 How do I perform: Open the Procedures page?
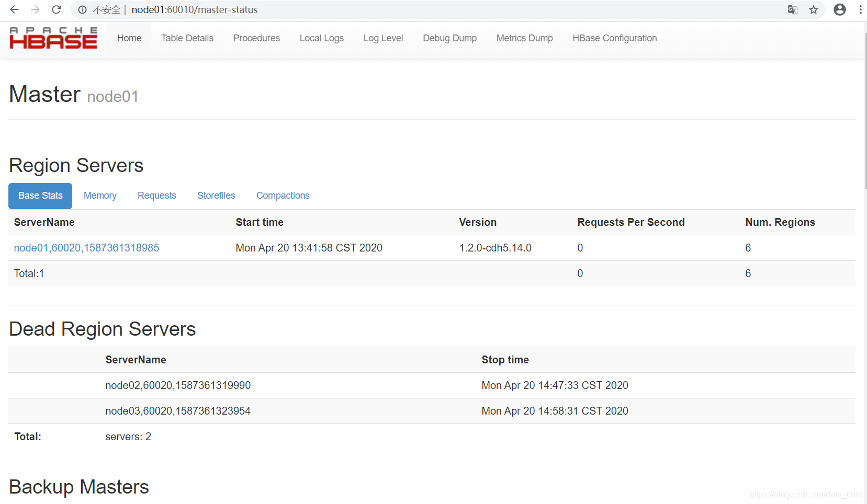click(256, 38)
